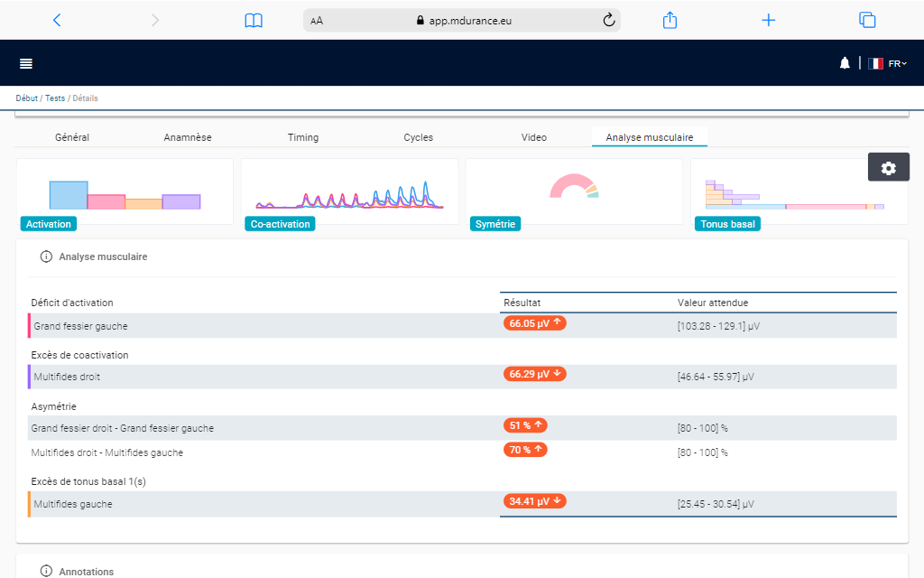Reload the page with refresh icon

[x=608, y=20]
